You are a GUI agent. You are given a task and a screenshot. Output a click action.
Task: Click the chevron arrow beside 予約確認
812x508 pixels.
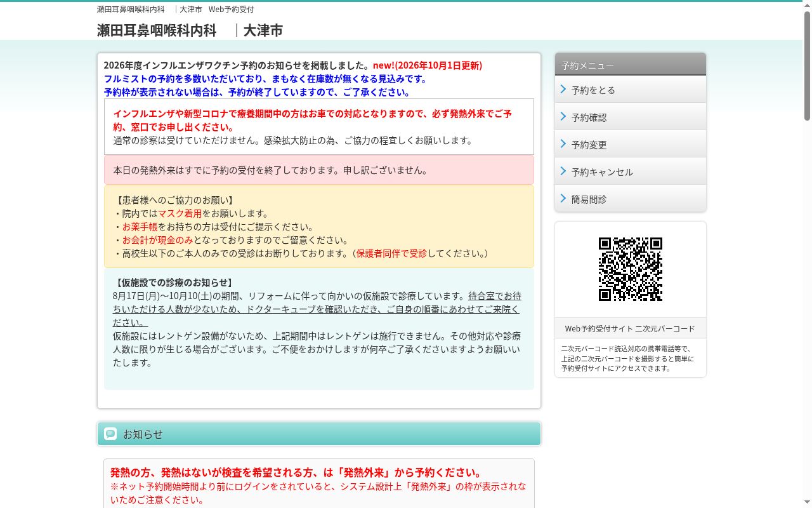[x=563, y=117]
